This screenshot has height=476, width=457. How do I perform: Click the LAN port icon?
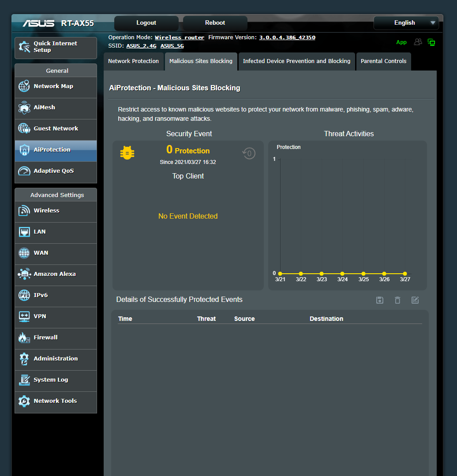point(24,232)
